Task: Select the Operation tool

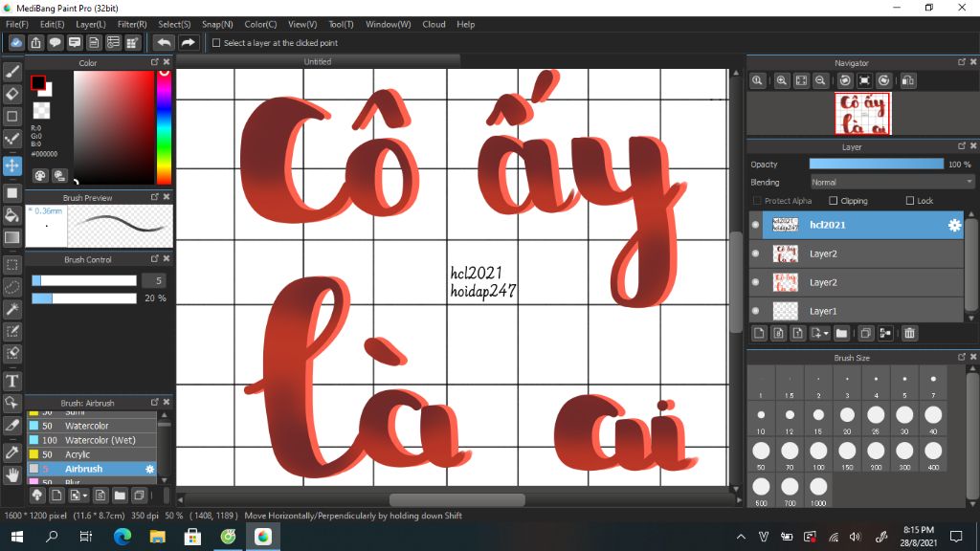Action: click(11, 403)
